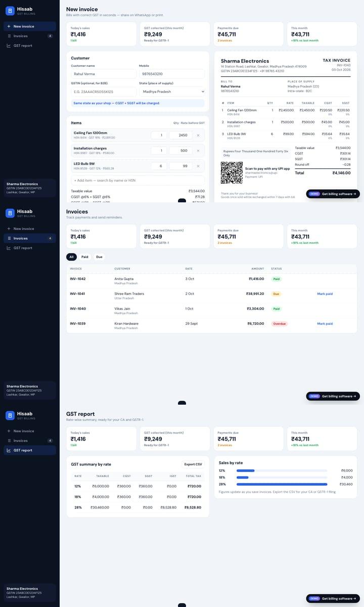Click the Payments due card on the New invoice page
The image size is (364, 607).
(x=248, y=34)
